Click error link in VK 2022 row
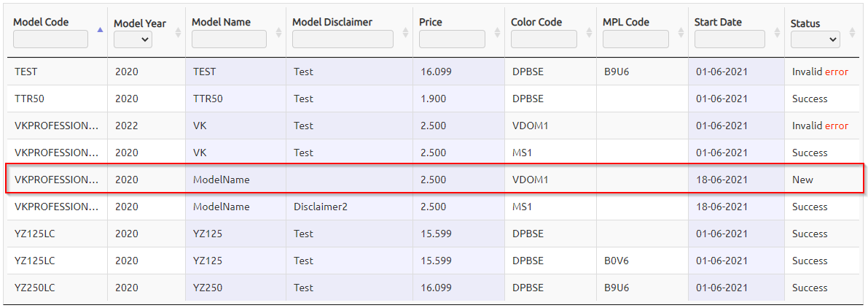Viewport: 868px width, 308px height. 837,126
